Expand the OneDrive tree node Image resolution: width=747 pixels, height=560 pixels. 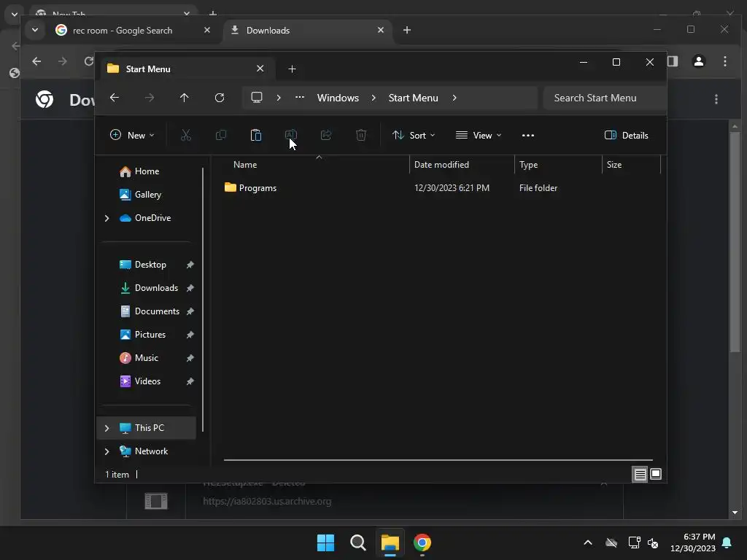click(107, 218)
